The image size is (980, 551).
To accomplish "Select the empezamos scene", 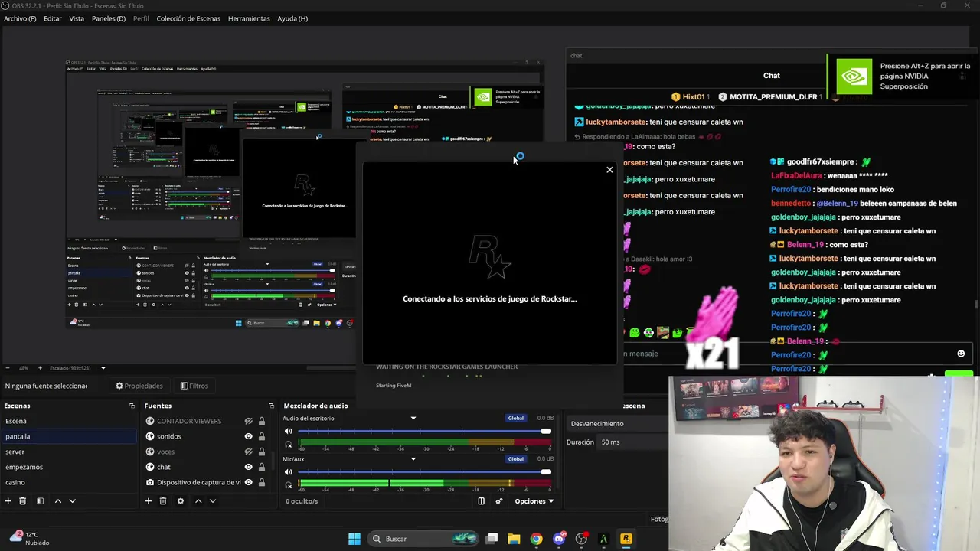I will [x=69, y=467].
